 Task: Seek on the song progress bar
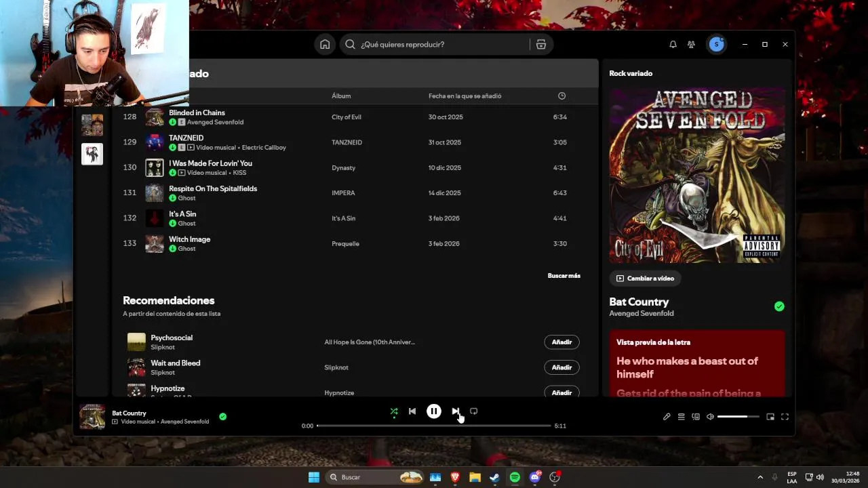pos(434,426)
